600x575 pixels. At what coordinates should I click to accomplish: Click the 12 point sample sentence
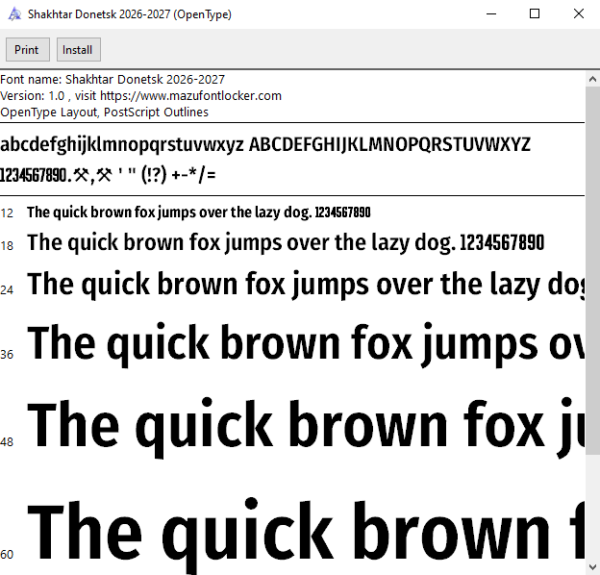click(x=199, y=212)
